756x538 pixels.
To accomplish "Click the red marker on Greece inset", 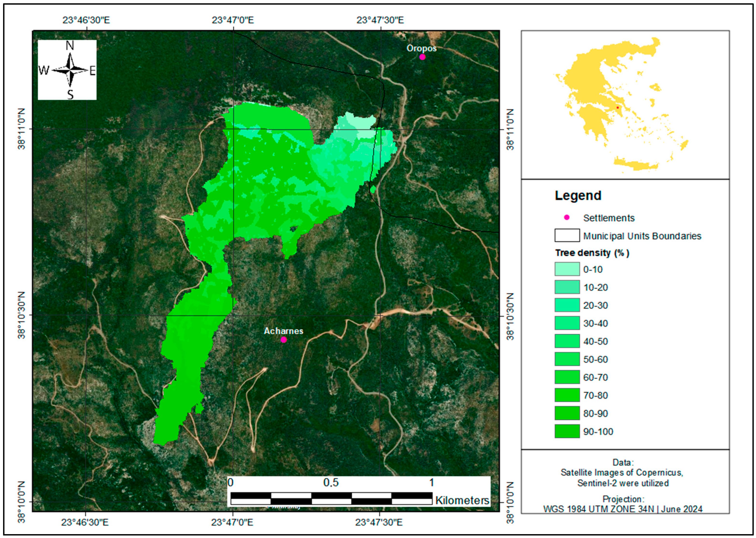I will click(617, 108).
